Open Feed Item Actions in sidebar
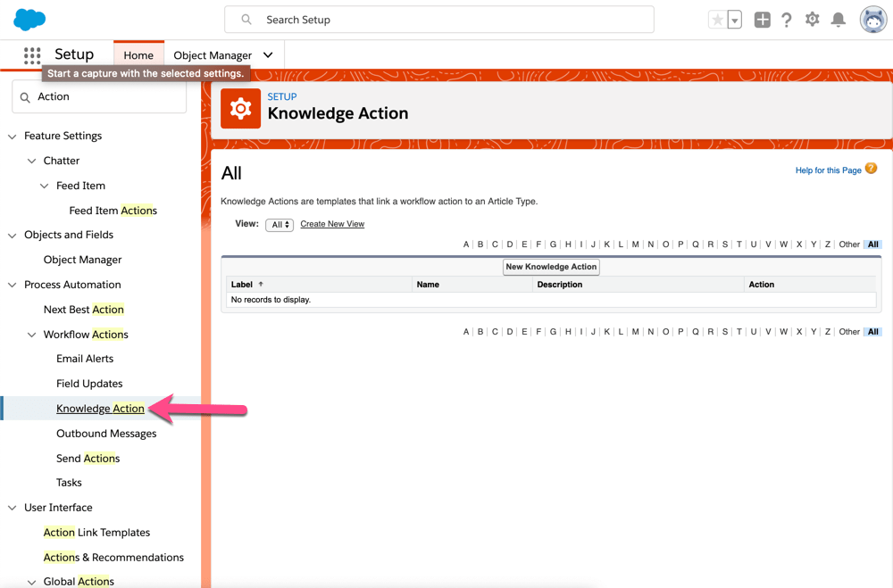Image resolution: width=893 pixels, height=588 pixels. pyautogui.click(x=113, y=211)
